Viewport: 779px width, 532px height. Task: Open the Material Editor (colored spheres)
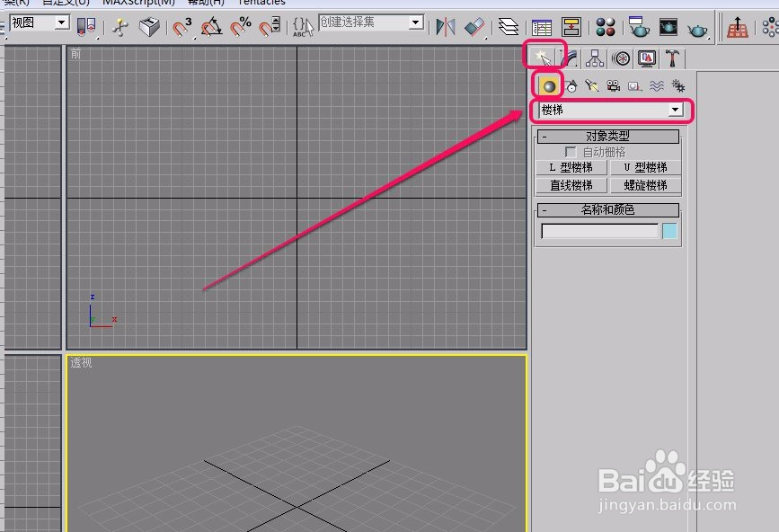coord(605,27)
